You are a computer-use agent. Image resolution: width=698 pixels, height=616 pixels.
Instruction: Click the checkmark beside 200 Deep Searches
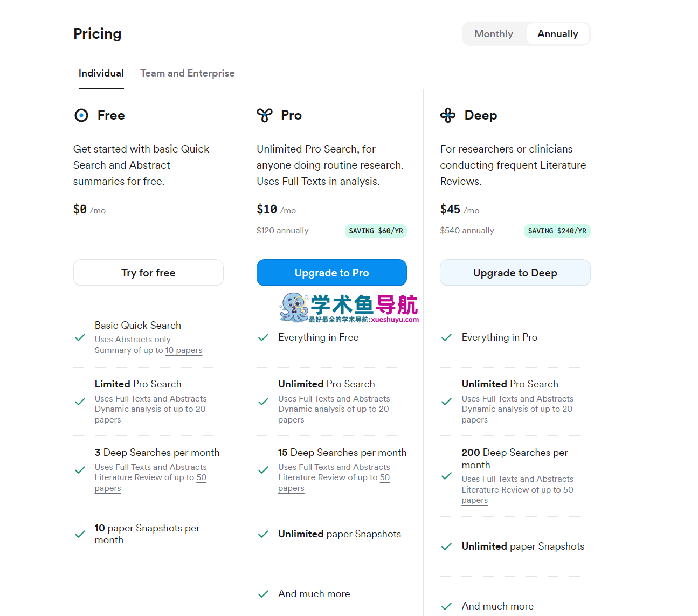[447, 476]
